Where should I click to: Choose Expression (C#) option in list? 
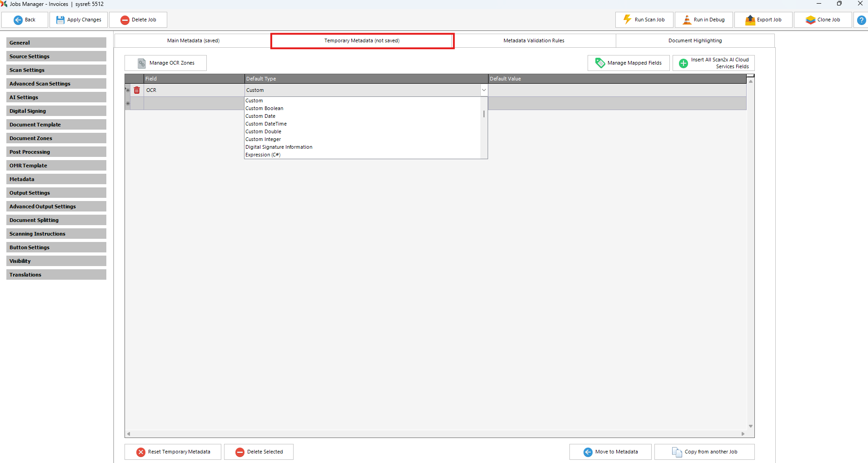tap(263, 155)
